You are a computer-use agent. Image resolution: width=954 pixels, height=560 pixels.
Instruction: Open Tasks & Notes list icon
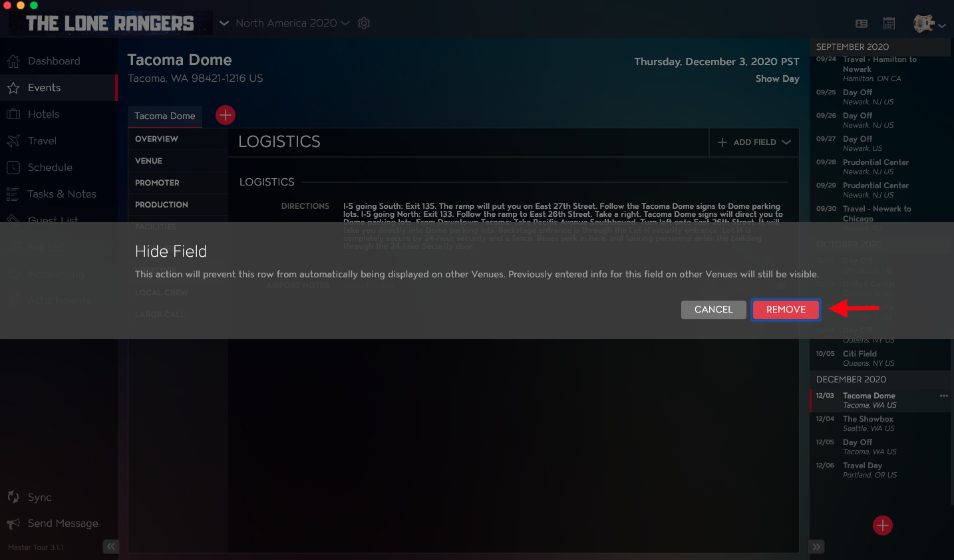(x=13, y=194)
